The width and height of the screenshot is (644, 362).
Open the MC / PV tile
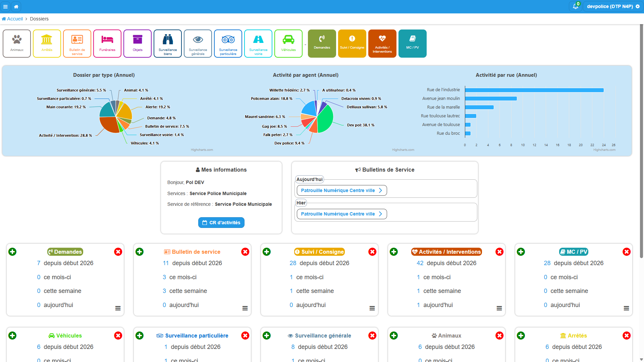tap(413, 44)
